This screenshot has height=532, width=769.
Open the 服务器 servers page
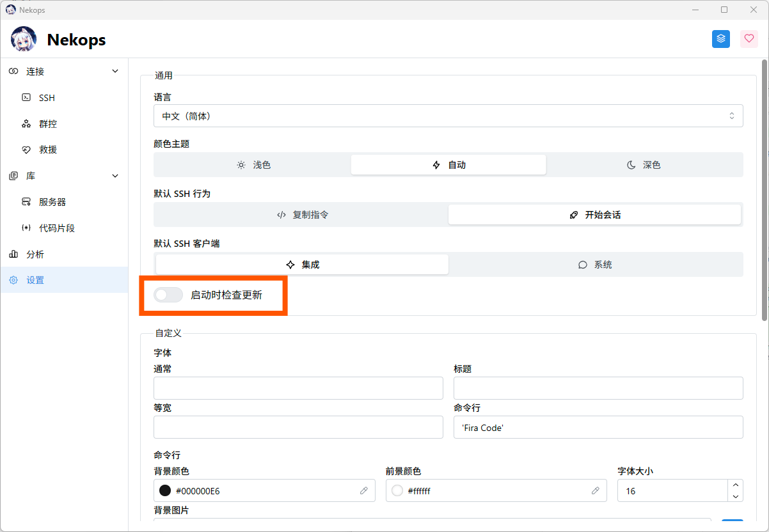pyautogui.click(x=52, y=202)
